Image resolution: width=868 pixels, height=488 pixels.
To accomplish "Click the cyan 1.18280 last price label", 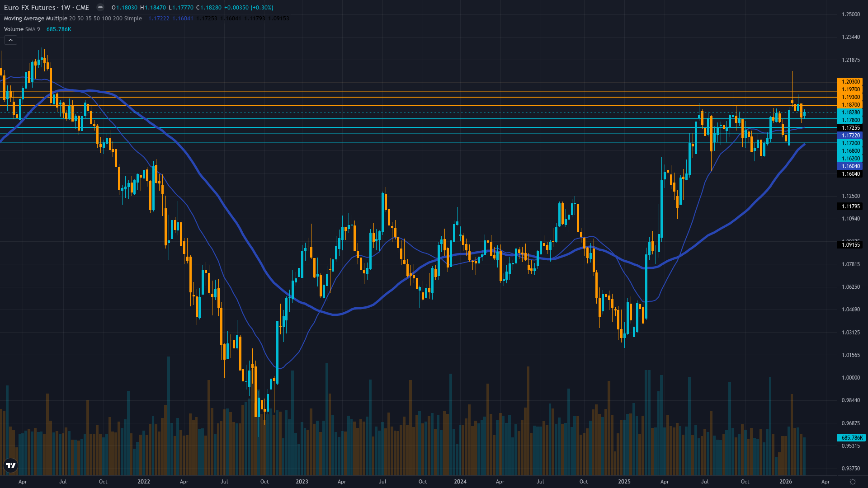I will pos(850,113).
